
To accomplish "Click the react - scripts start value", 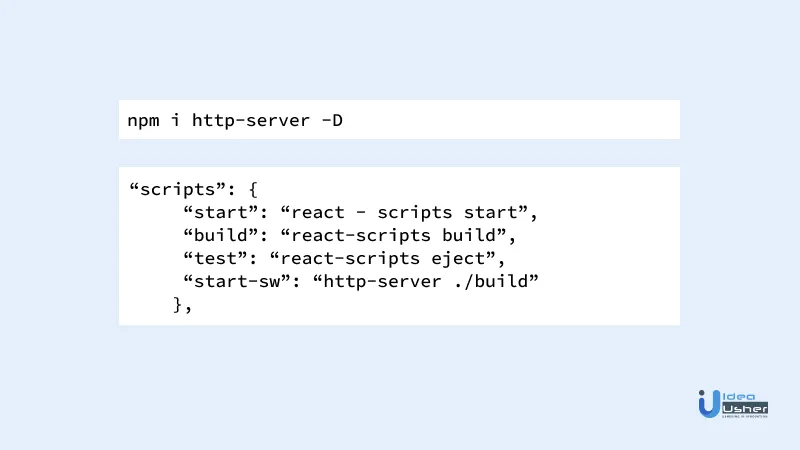I will [404, 212].
